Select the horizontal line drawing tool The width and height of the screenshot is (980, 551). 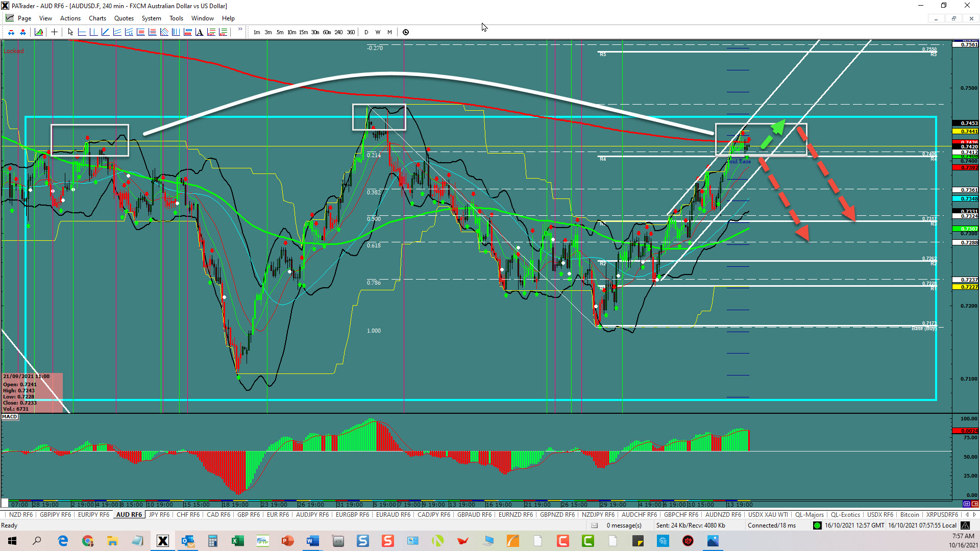(82, 32)
